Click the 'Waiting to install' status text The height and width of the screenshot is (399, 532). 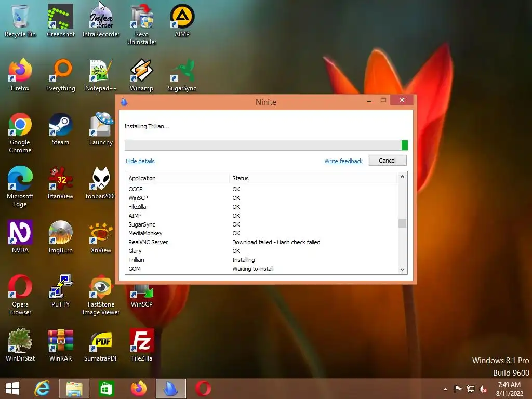pyautogui.click(x=253, y=269)
